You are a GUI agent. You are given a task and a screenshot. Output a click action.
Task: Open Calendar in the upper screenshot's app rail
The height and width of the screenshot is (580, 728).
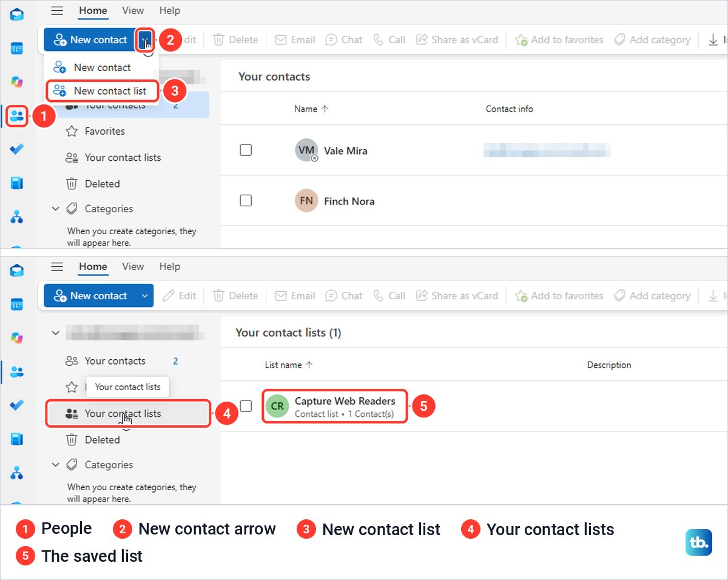[17, 49]
